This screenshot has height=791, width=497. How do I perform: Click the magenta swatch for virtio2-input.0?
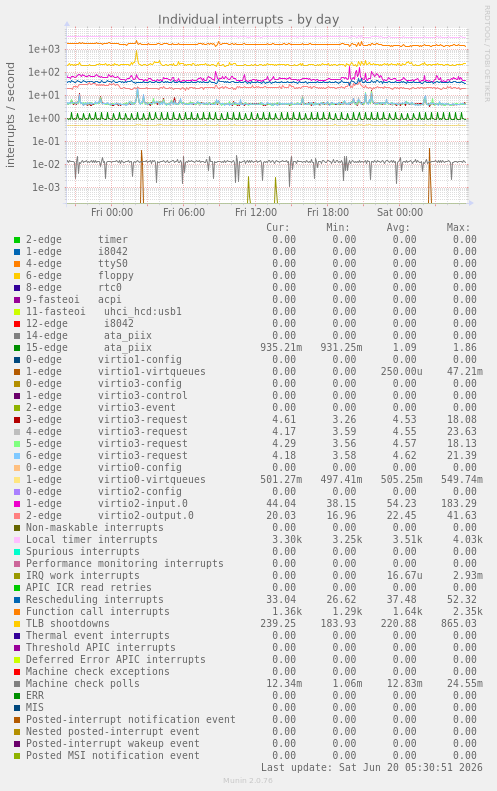point(17,504)
